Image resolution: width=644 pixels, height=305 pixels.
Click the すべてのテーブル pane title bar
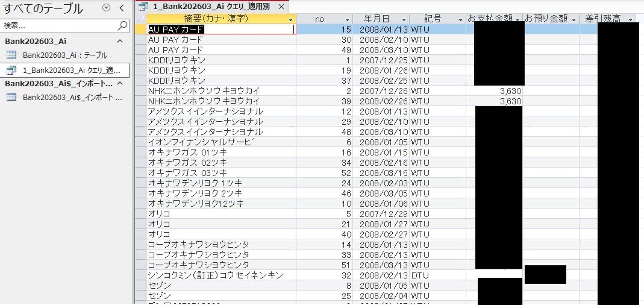44,9
